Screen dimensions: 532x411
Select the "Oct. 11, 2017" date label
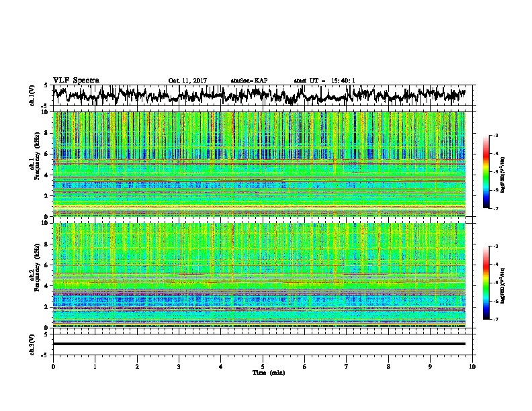187,81
